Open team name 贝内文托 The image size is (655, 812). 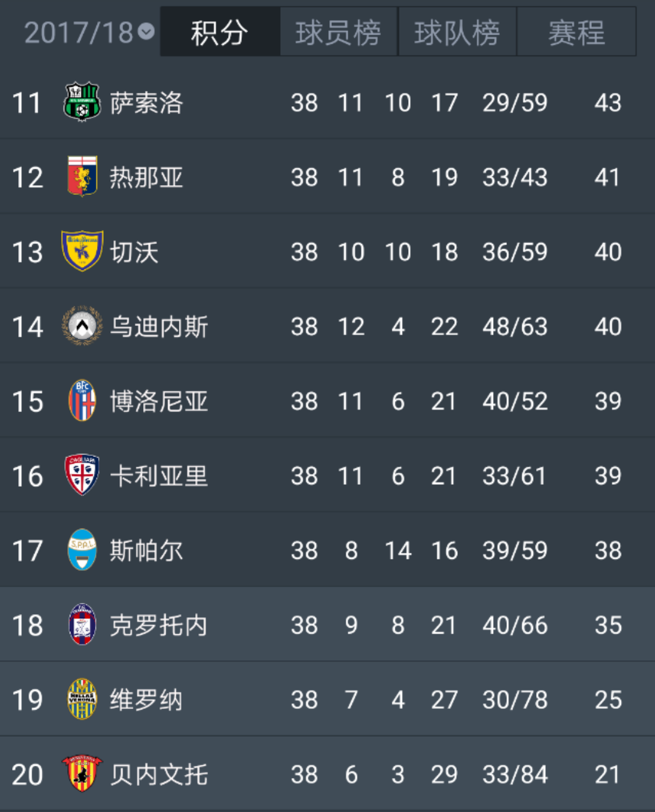click(159, 775)
